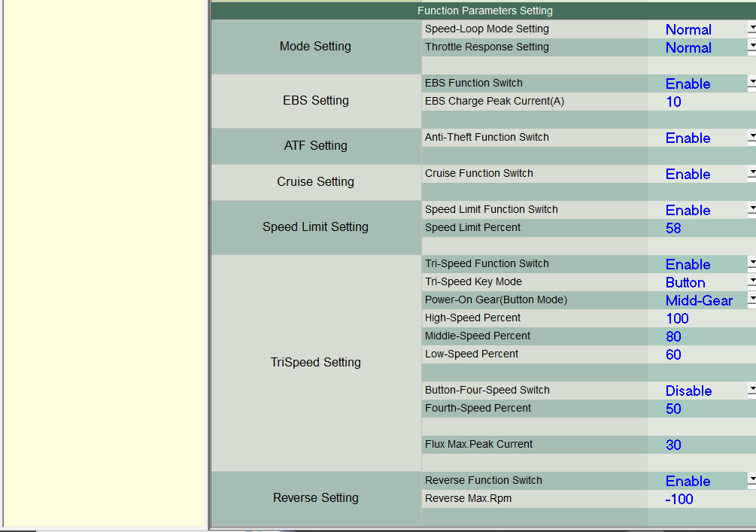Edit the Reverse Max.Rpm value -100

pyautogui.click(x=700, y=499)
